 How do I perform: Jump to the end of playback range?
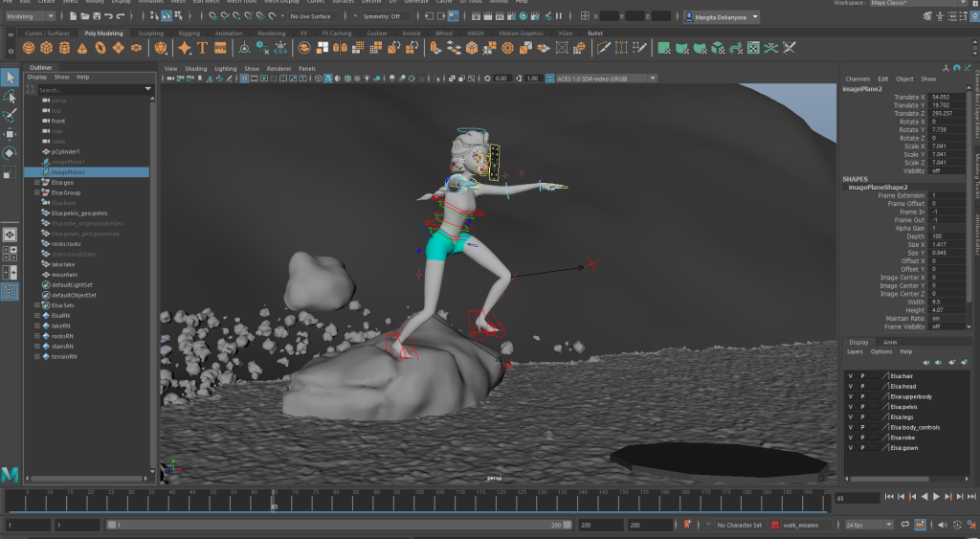click(971, 497)
